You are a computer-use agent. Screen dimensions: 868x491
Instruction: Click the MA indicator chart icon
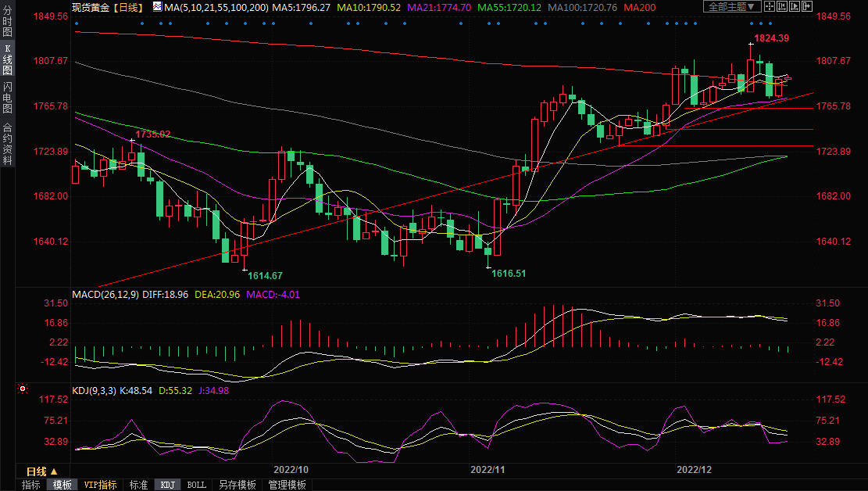[157, 7]
